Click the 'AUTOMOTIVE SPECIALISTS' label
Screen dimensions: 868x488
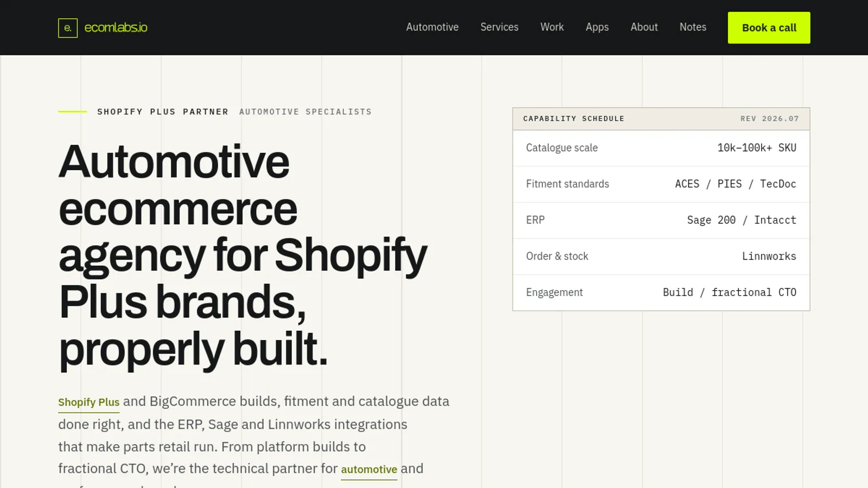click(x=305, y=112)
